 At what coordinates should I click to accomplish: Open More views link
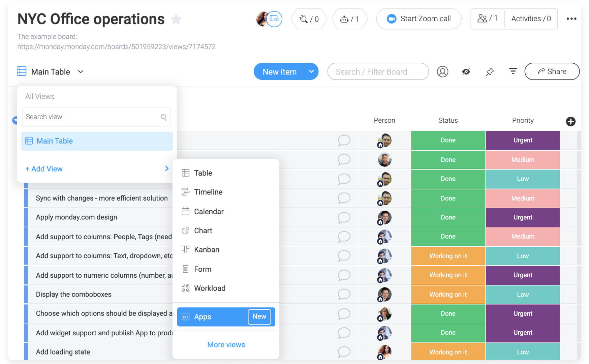tap(226, 344)
